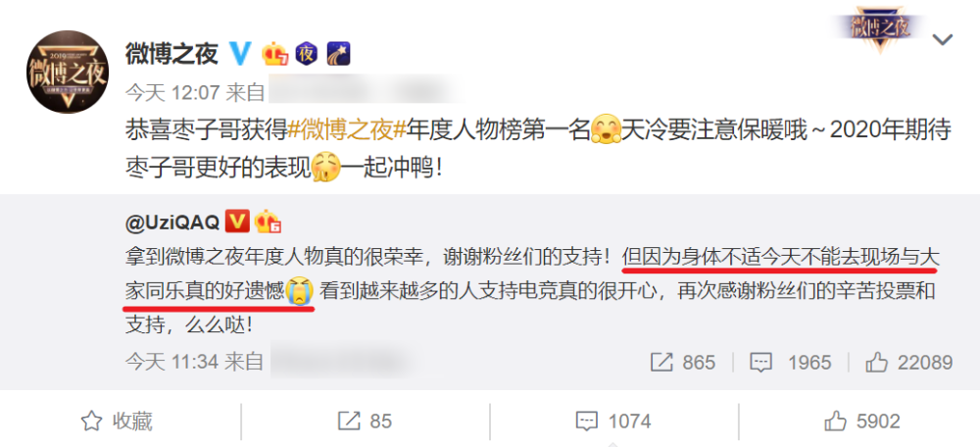Screen dimensions: 980x447
Task: Repost this Weibo post (85)
Action: click(365, 421)
